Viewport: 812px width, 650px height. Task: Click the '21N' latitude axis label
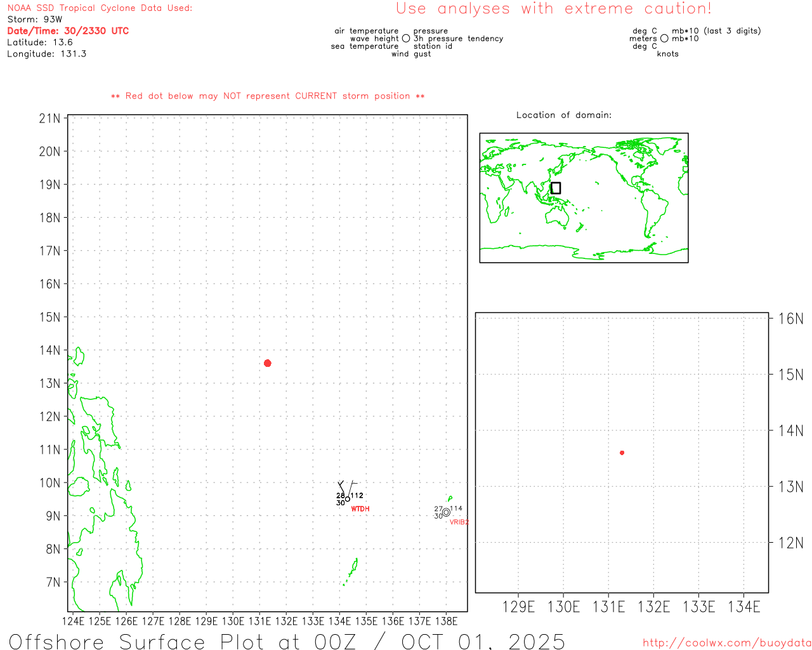coord(49,119)
